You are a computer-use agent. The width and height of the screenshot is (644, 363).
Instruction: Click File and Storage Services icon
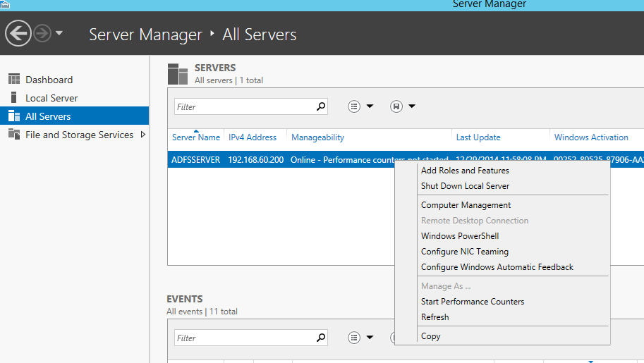point(14,135)
